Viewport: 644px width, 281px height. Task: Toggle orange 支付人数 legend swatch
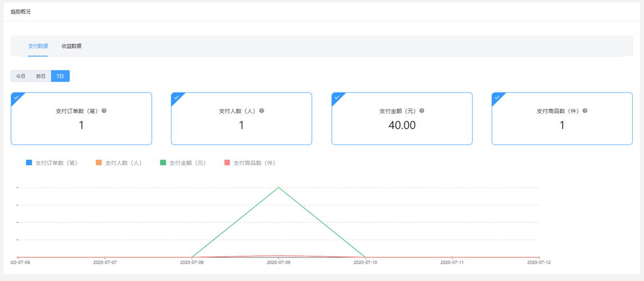click(x=98, y=162)
